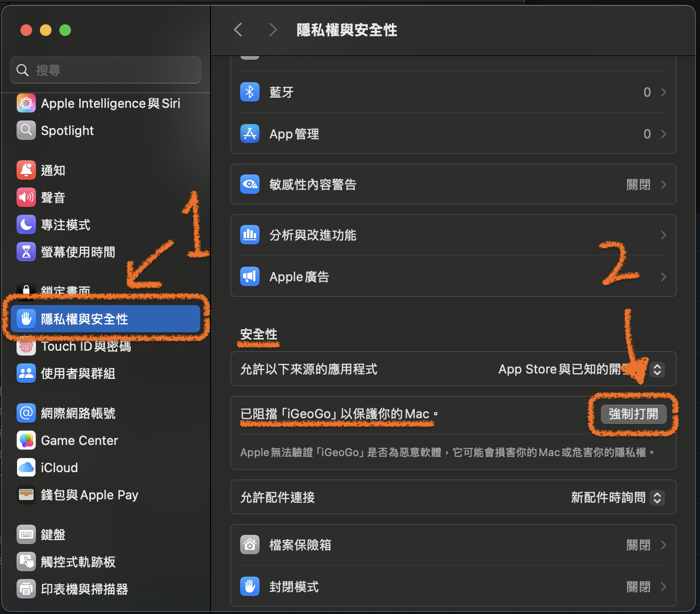Expand the Apple 廣告 row chevron
The image size is (700, 614).
[x=663, y=276]
